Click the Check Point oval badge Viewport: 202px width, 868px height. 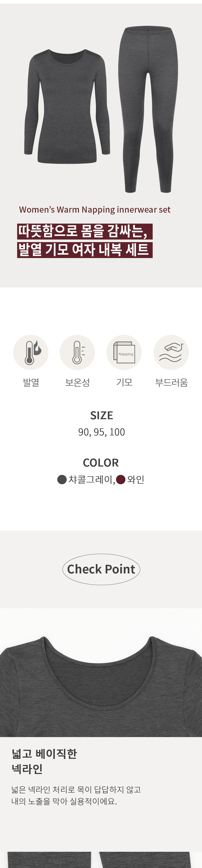101,569
